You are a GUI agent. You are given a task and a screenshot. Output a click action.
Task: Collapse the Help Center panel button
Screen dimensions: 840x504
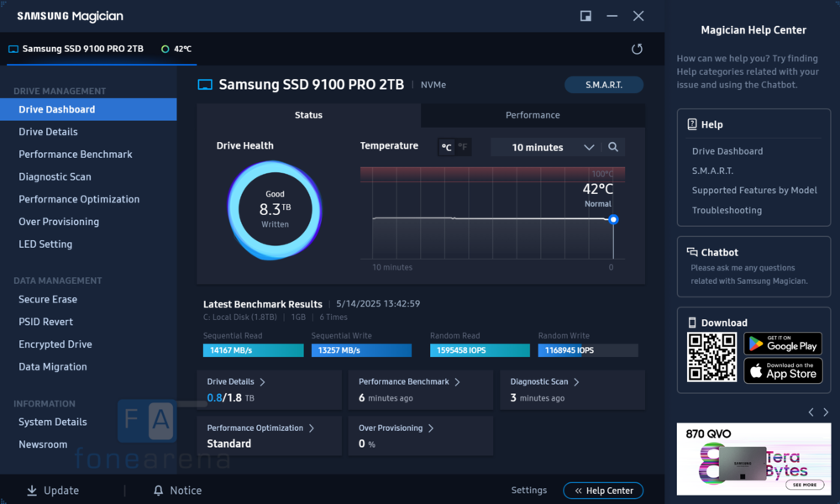(x=603, y=491)
